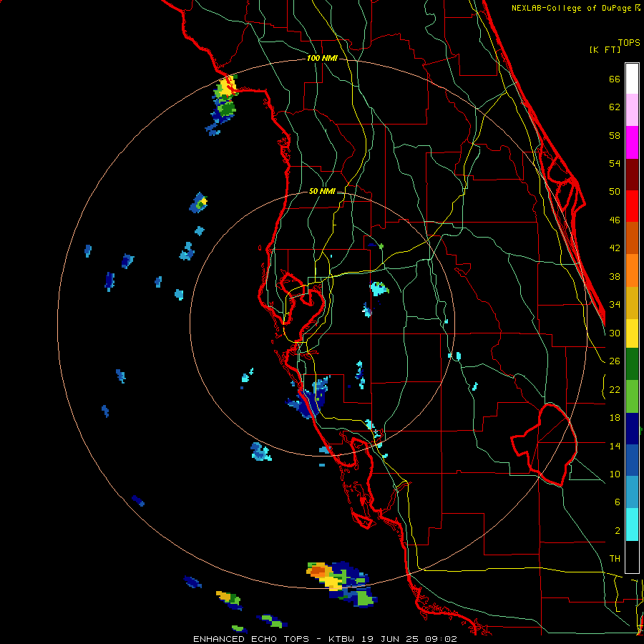Select the medium blue legend band
Viewport: 644px width, 644px height.
[632, 460]
